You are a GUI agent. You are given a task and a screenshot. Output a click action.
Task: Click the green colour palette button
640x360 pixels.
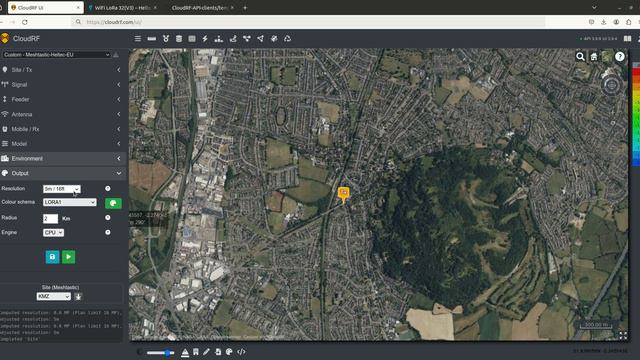tap(113, 203)
